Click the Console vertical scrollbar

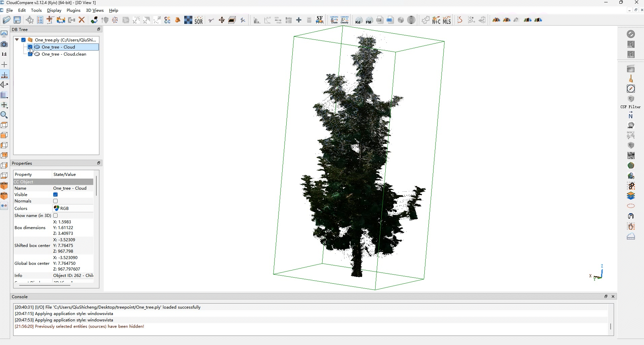coord(611,326)
